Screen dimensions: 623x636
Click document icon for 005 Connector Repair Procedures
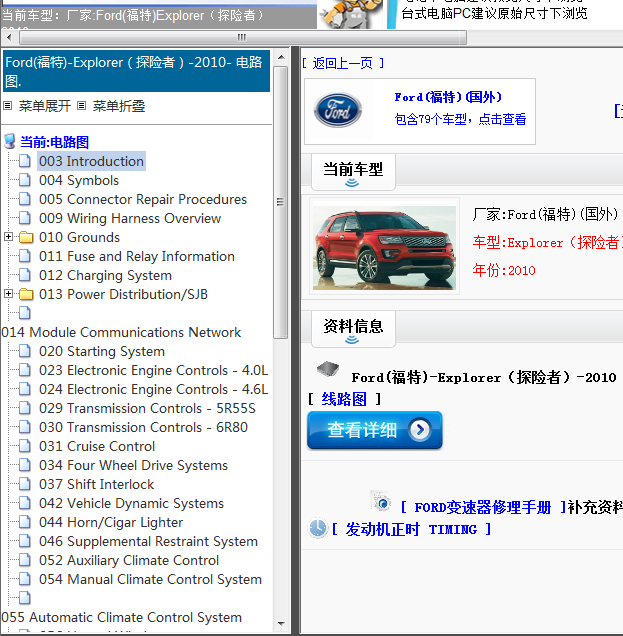[25, 199]
